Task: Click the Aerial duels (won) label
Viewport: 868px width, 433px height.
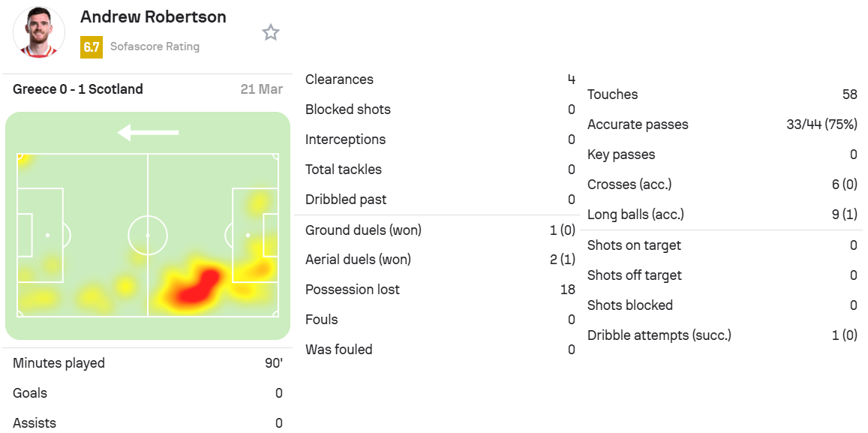Action: [x=358, y=260]
